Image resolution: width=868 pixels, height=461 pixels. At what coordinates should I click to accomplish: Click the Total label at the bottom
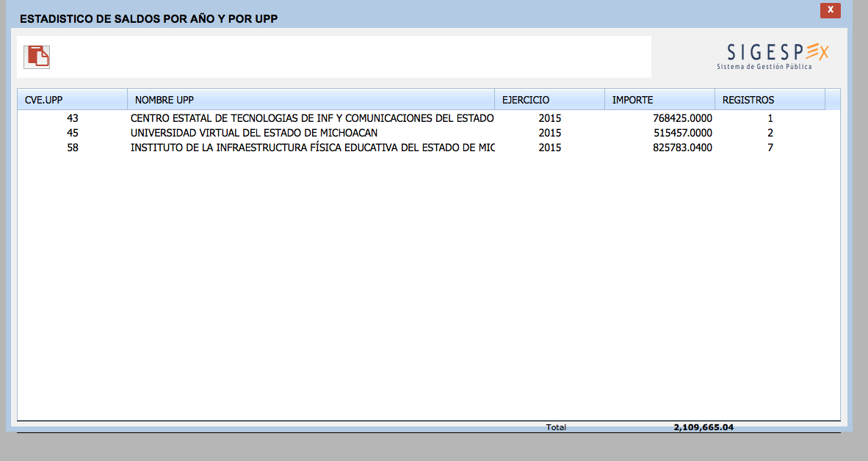point(556,427)
